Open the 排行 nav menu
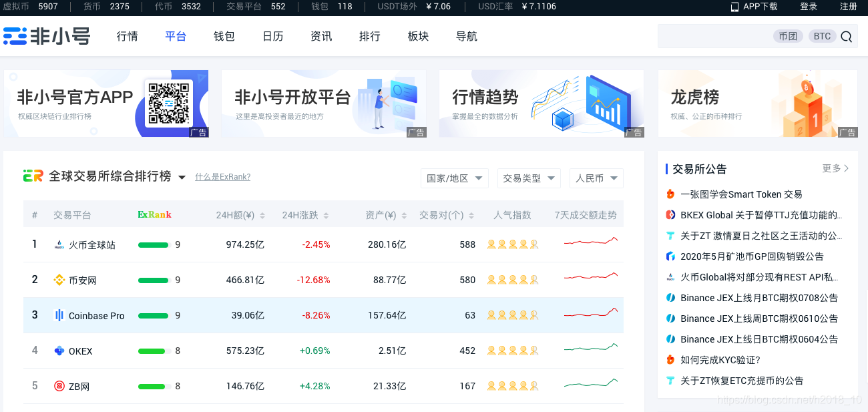868x412 pixels. (369, 36)
